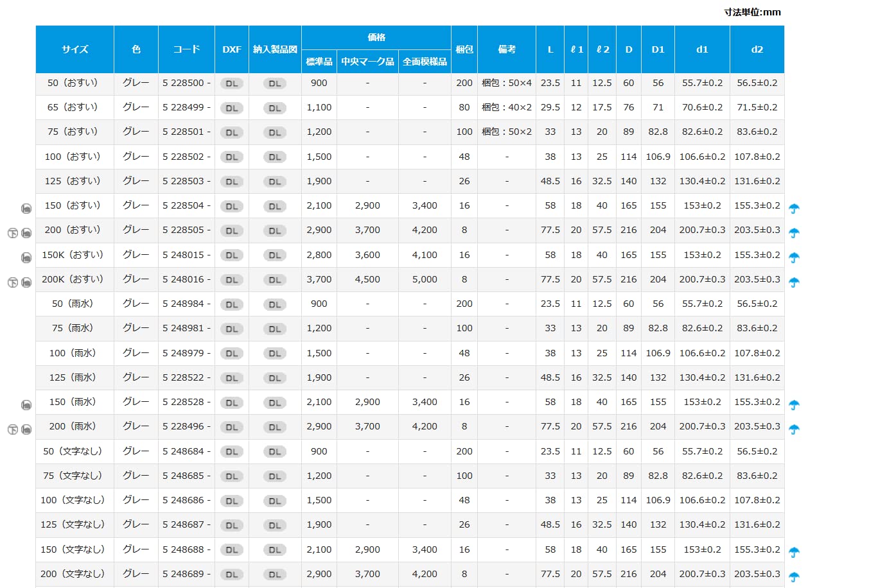Click umbrella icon for 150 (おすい) row
Screen dimensions: 869x588
point(794,208)
